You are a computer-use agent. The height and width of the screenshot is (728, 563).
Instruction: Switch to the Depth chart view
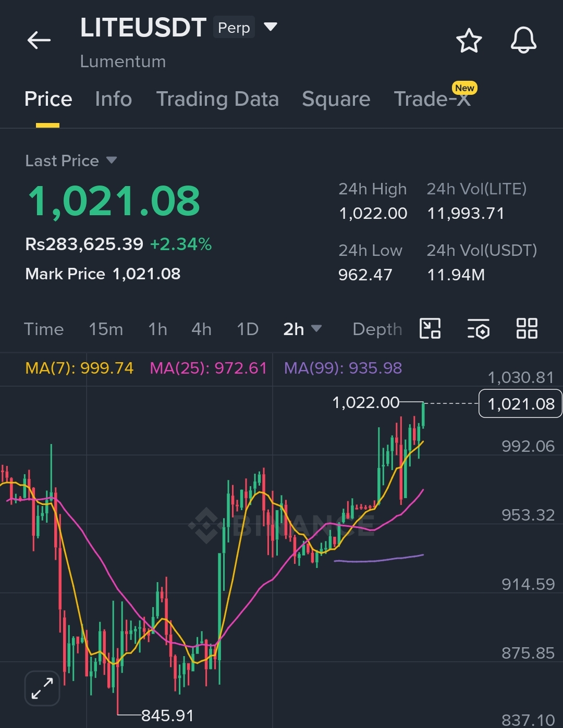377,329
